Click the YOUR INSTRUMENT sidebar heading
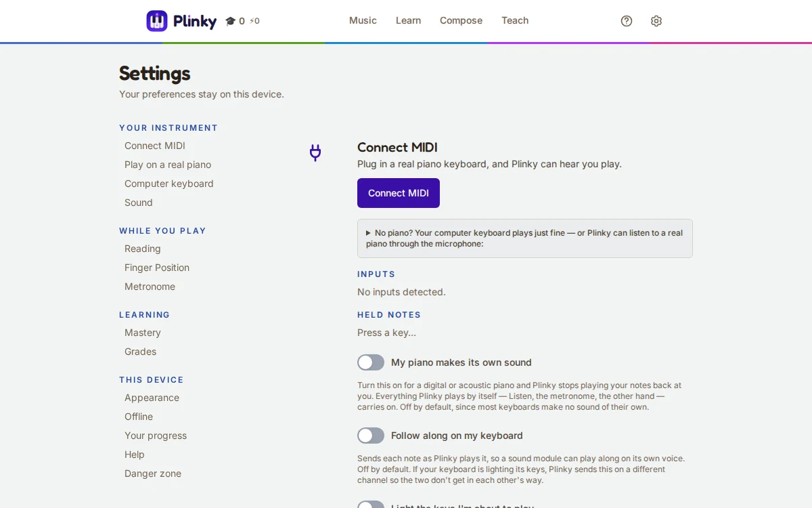Screen dimensions: 812x508 [168, 128]
